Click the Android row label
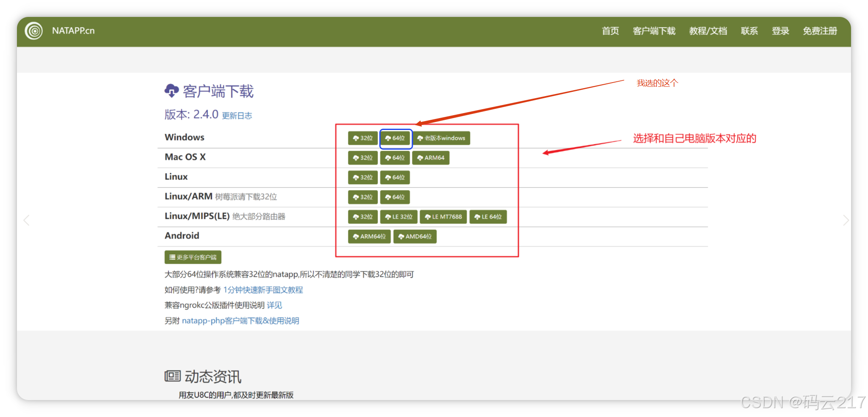The width and height of the screenshot is (868, 417). (182, 236)
